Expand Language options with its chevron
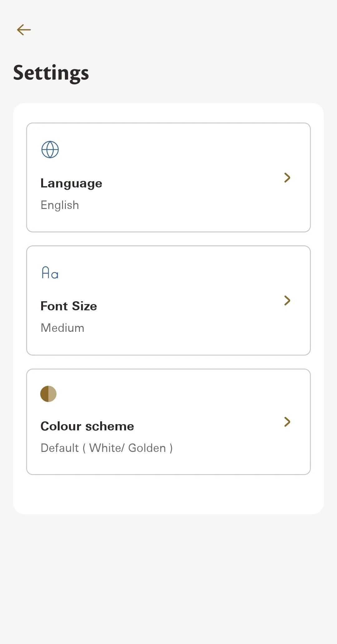Image resolution: width=337 pixels, height=644 pixels. (x=287, y=177)
